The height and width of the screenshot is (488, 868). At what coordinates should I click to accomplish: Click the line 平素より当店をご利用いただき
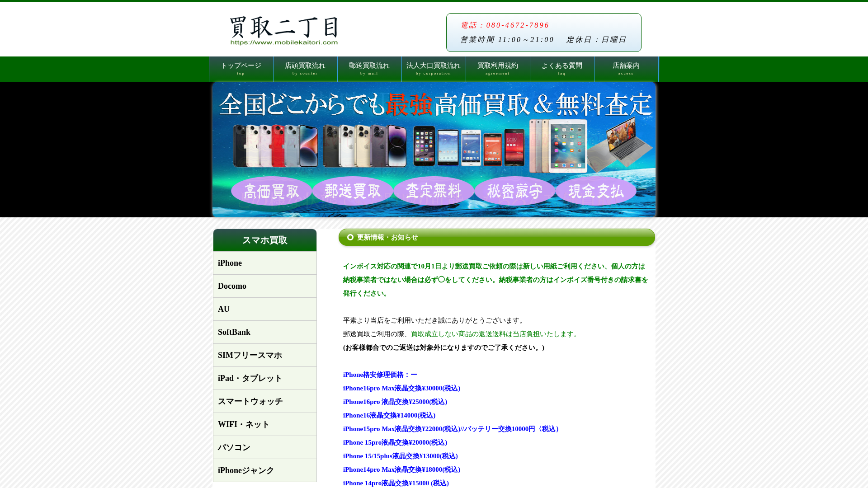[x=434, y=320]
